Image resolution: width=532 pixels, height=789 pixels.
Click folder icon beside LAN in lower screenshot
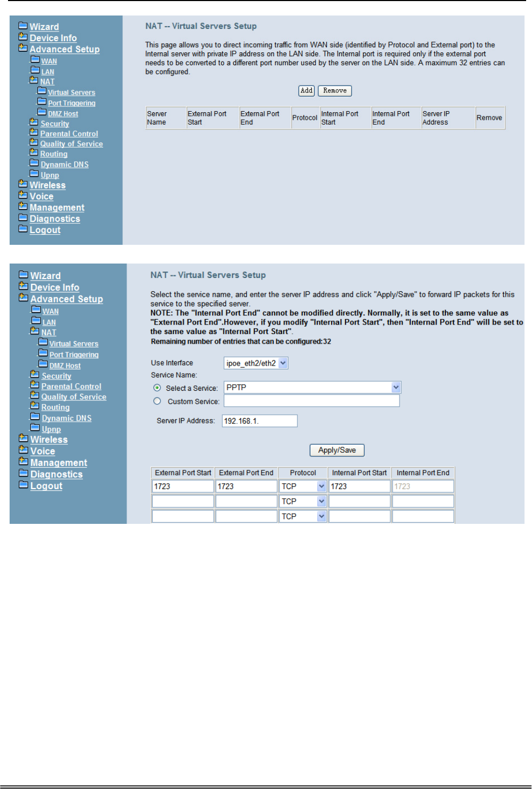tap(36, 321)
